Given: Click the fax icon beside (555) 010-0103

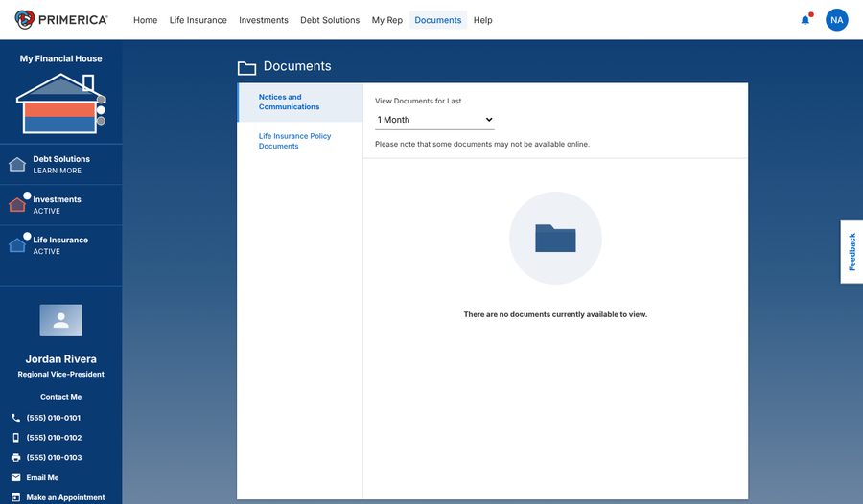Looking at the screenshot, I should pyautogui.click(x=16, y=457).
